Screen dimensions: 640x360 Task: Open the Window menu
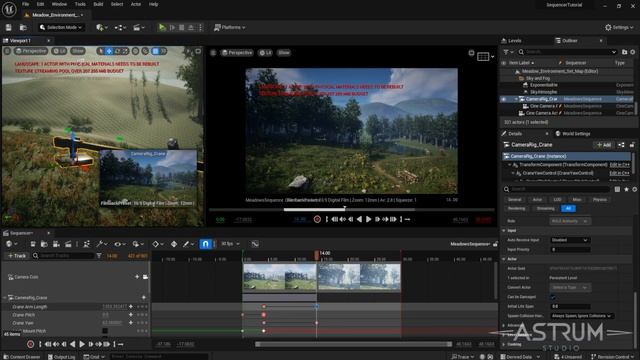point(59,4)
